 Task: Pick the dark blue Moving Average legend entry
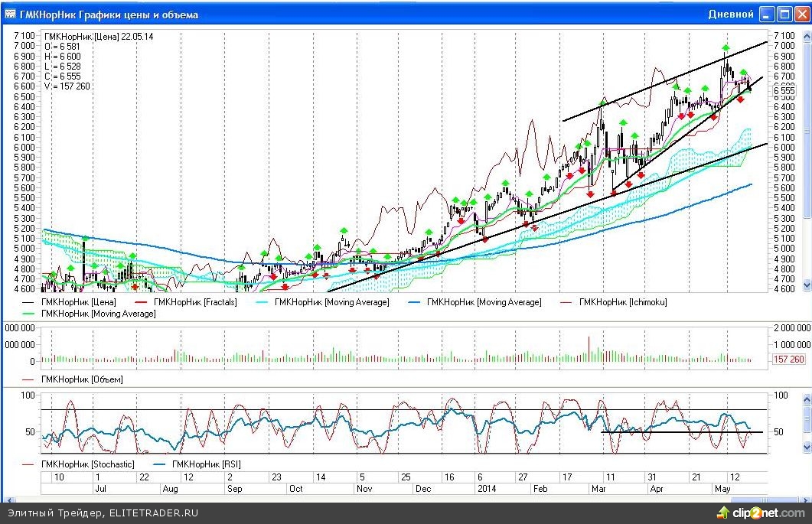click(x=484, y=302)
